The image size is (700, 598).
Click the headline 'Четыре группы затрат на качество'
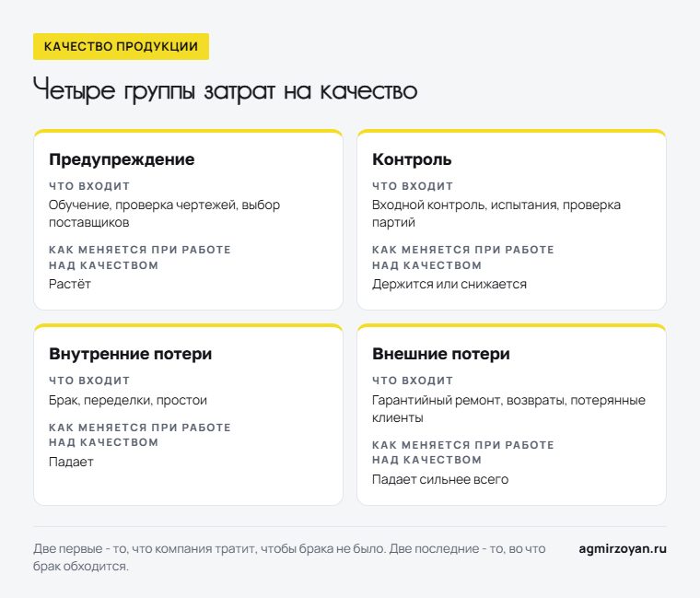pos(226,90)
